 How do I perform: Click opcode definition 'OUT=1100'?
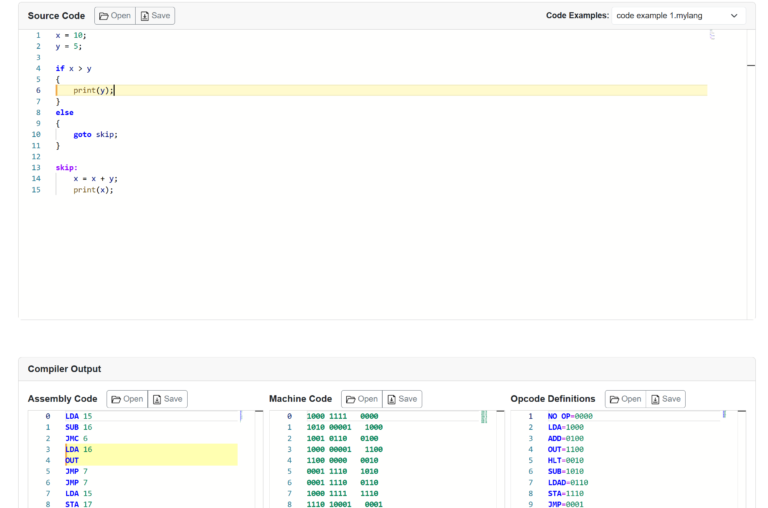click(566, 449)
